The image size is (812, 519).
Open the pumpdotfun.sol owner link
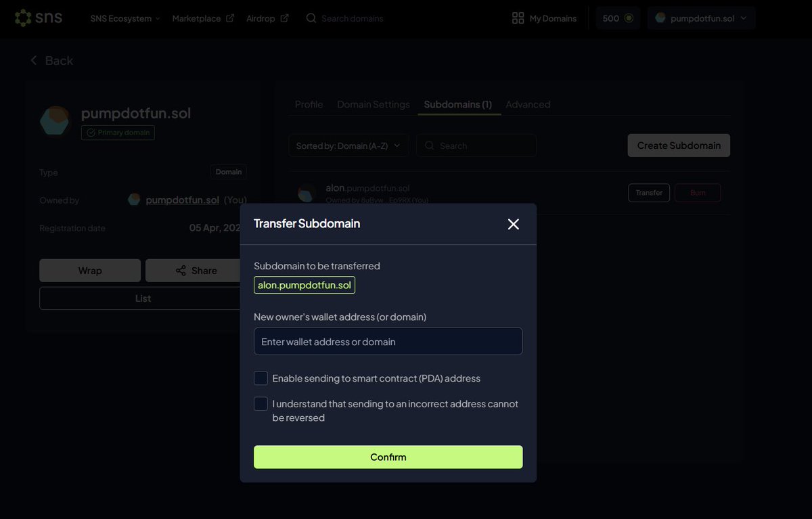[183, 200]
